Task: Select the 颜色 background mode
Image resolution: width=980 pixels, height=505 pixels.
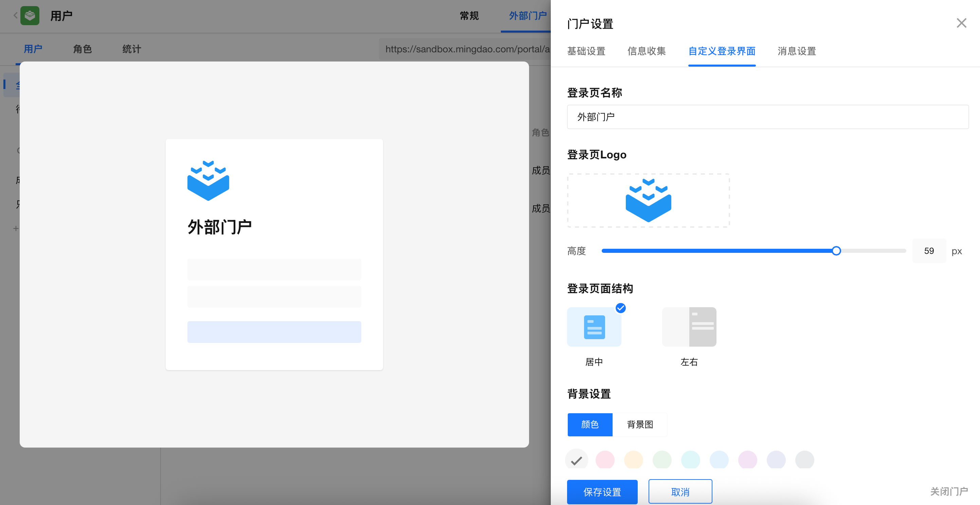Action: [x=590, y=424]
